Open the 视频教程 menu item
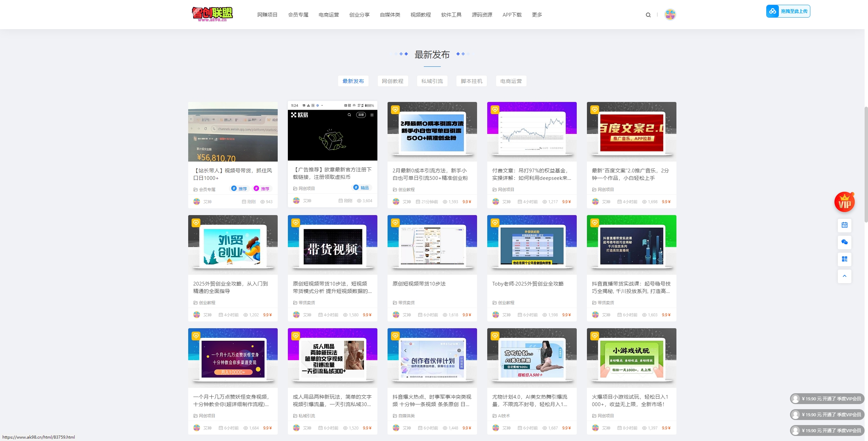 (x=420, y=15)
